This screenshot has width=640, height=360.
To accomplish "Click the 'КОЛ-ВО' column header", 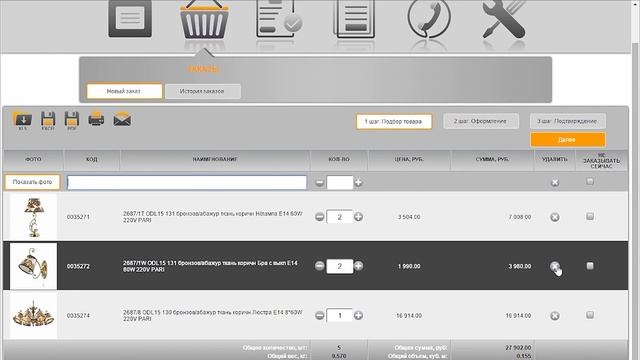I will point(339,160).
